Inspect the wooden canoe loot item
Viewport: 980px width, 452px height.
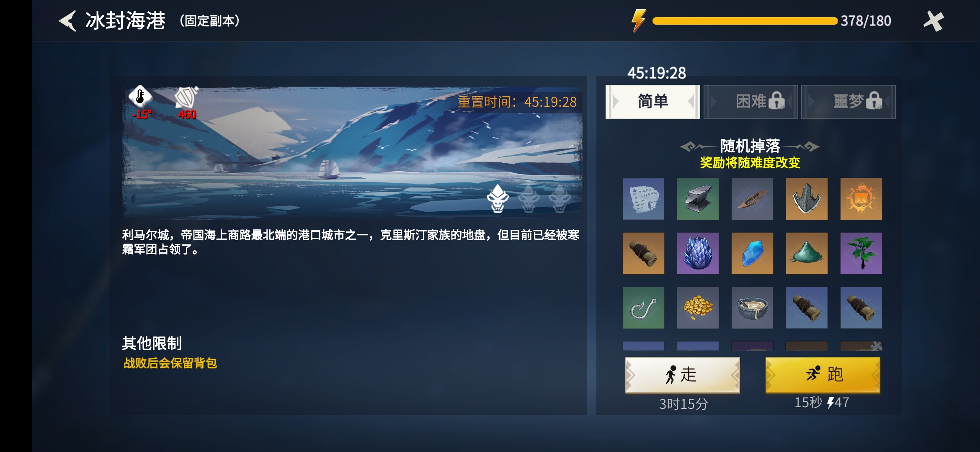(752, 199)
